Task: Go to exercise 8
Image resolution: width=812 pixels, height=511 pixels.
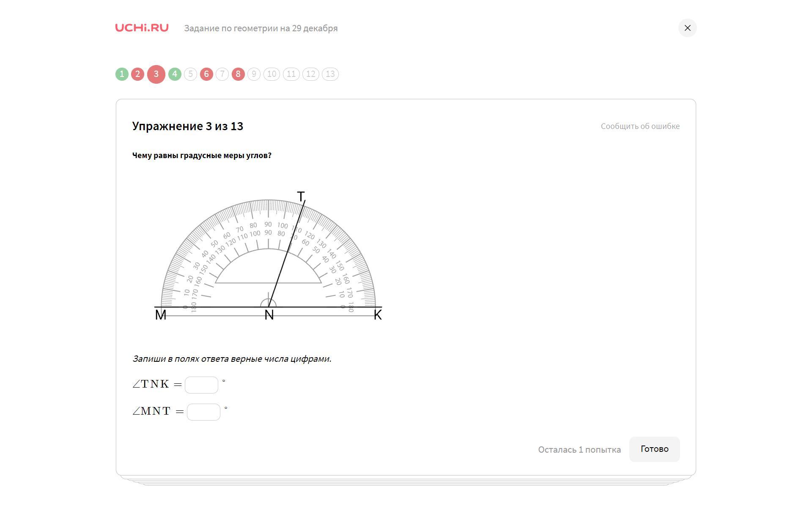Action: (x=238, y=74)
